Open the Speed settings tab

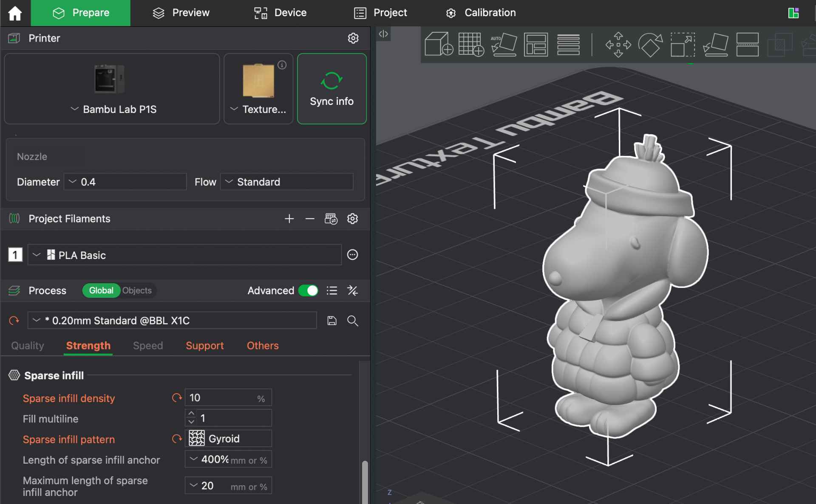pyautogui.click(x=148, y=346)
